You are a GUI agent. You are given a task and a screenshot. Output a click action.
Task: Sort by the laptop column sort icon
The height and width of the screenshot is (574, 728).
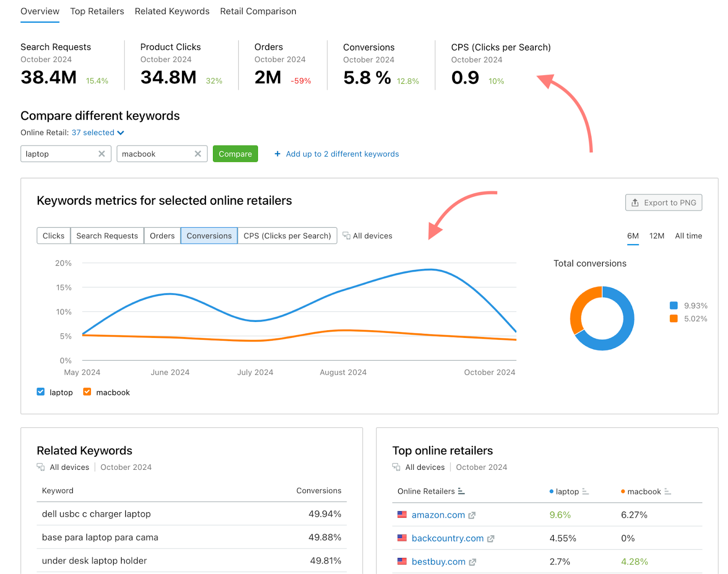coord(585,492)
